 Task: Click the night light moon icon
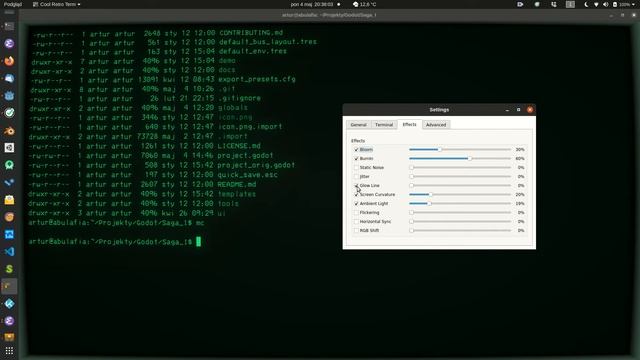pyautogui.click(x=586, y=4)
